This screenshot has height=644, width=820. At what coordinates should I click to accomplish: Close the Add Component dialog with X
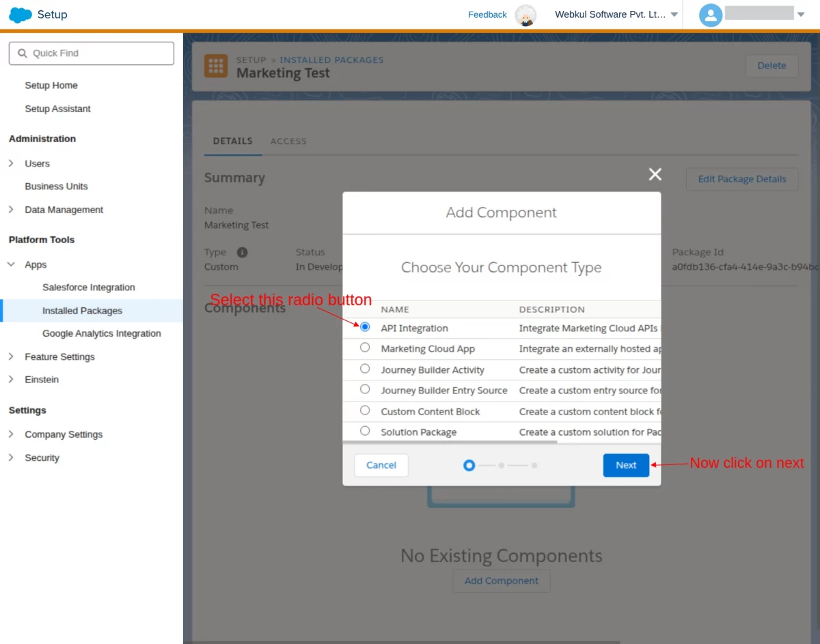pos(655,174)
